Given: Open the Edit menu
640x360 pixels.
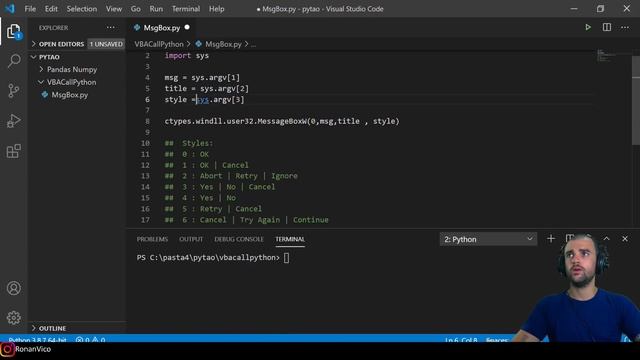Looking at the screenshot, I should click(x=51, y=9).
